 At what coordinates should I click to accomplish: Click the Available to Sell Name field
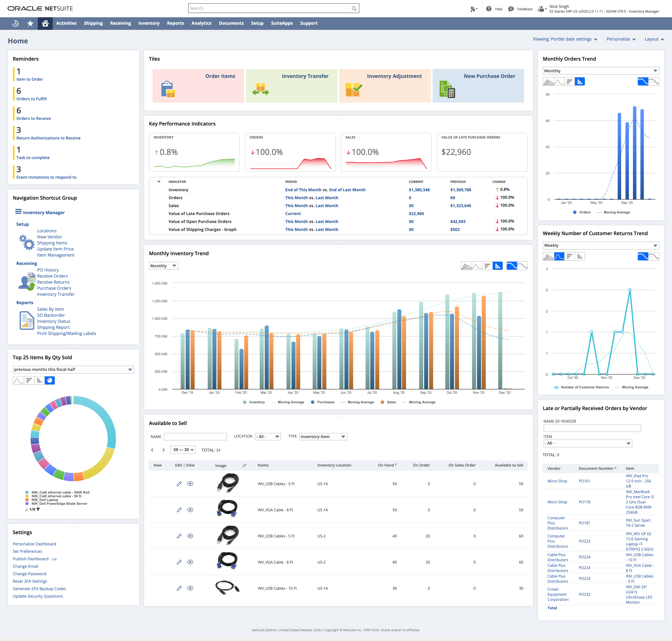195,437
